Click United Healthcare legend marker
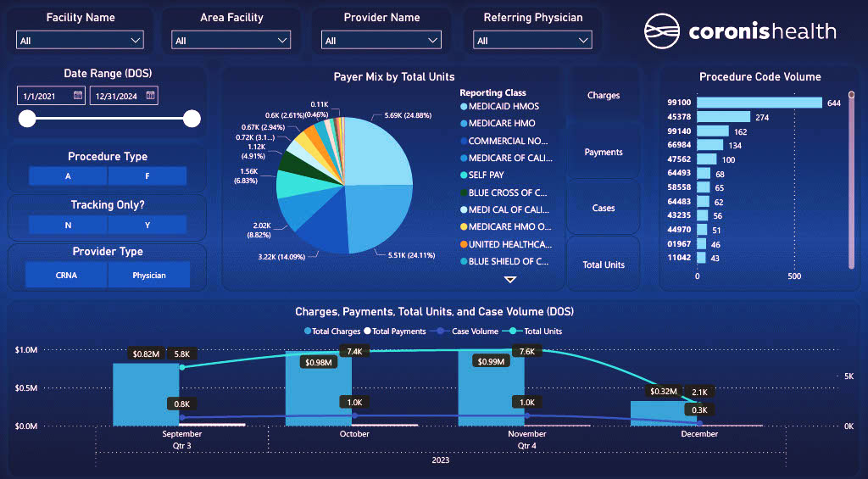Viewport: 868px width, 479px height. click(x=464, y=244)
